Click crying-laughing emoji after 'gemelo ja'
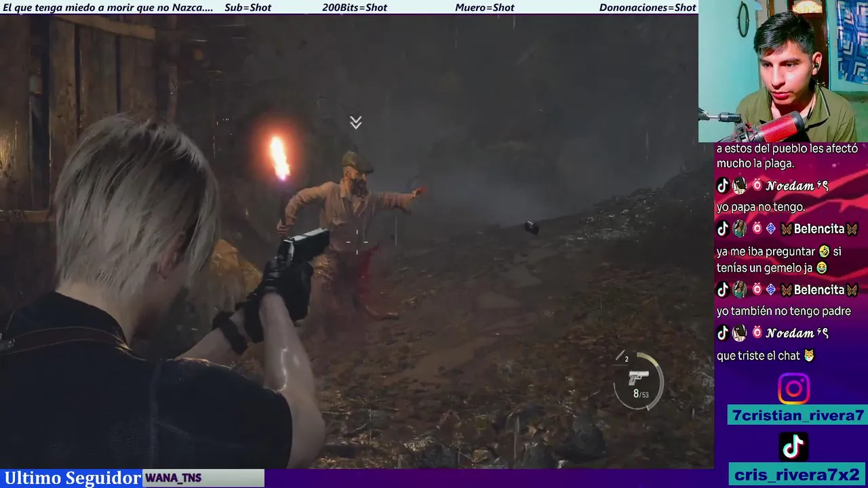 [822, 268]
